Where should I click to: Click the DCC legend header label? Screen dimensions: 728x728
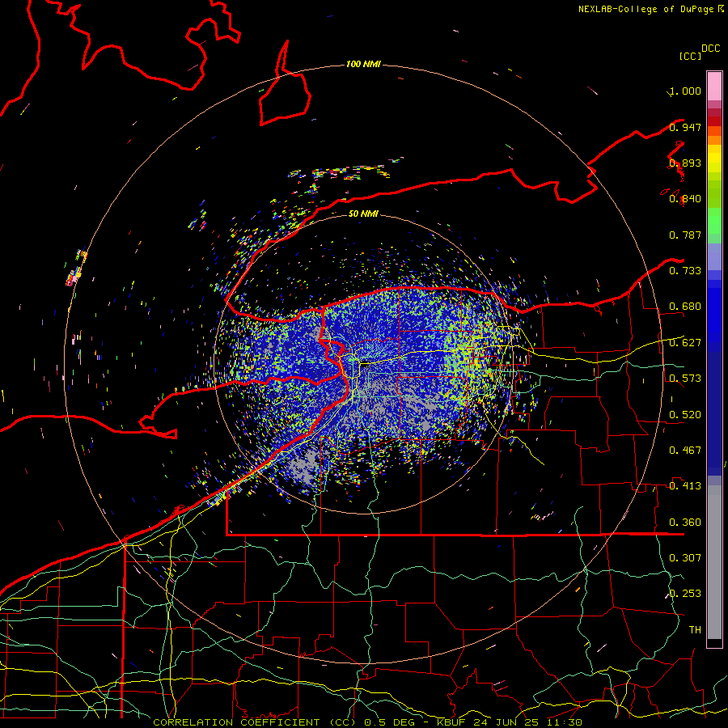click(x=710, y=49)
